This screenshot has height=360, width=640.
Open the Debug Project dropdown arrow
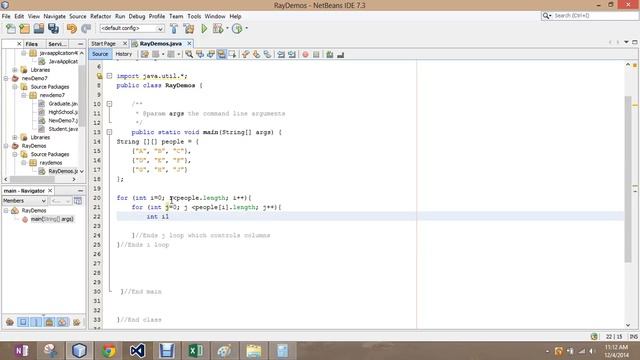pos(227,29)
